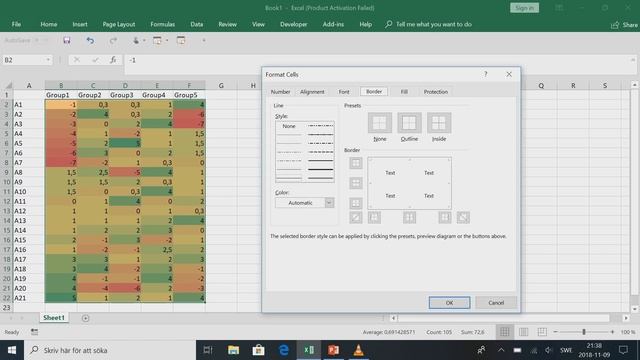Click the Touch/Mouse Mode icon
640x360 pixels.
pyautogui.click(x=136, y=40)
